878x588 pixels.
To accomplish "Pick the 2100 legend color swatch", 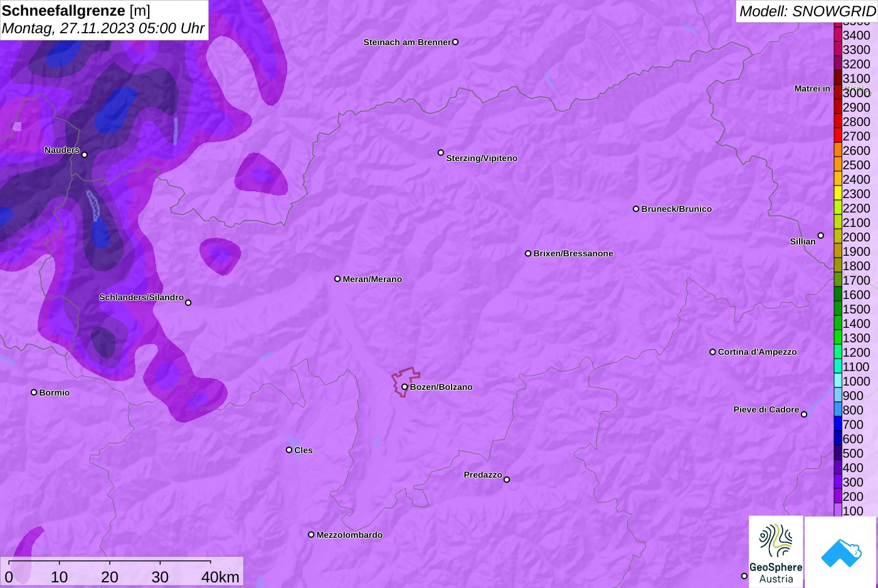I will [838, 223].
